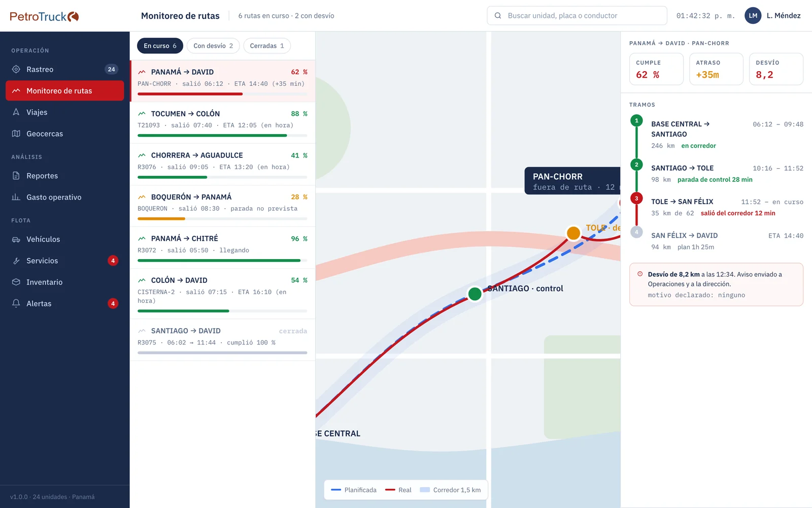
Task: Click the PANAMÁ → DAVID progress bar
Action: coord(222,94)
